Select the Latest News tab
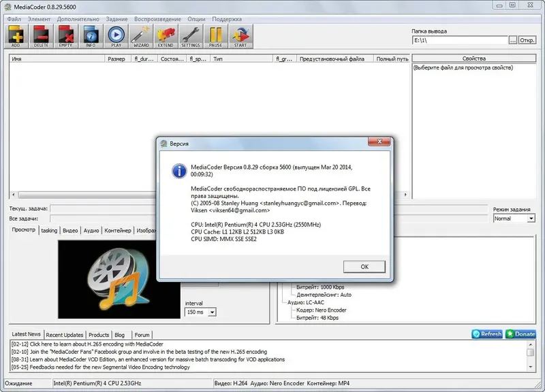The height and width of the screenshot is (392, 545). (x=26, y=334)
